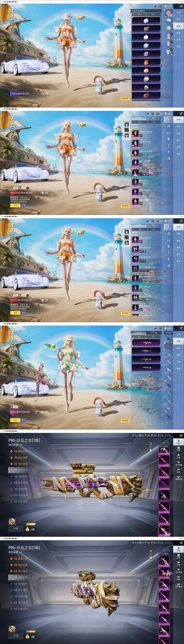Switch to the 其他(6) tab

point(154,333)
